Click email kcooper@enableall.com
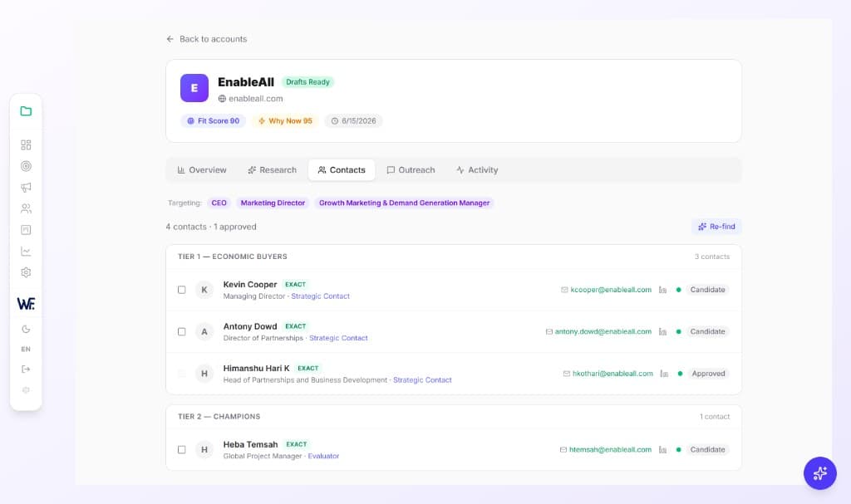Viewport: 851px width, 504px height. click(611, 290)
